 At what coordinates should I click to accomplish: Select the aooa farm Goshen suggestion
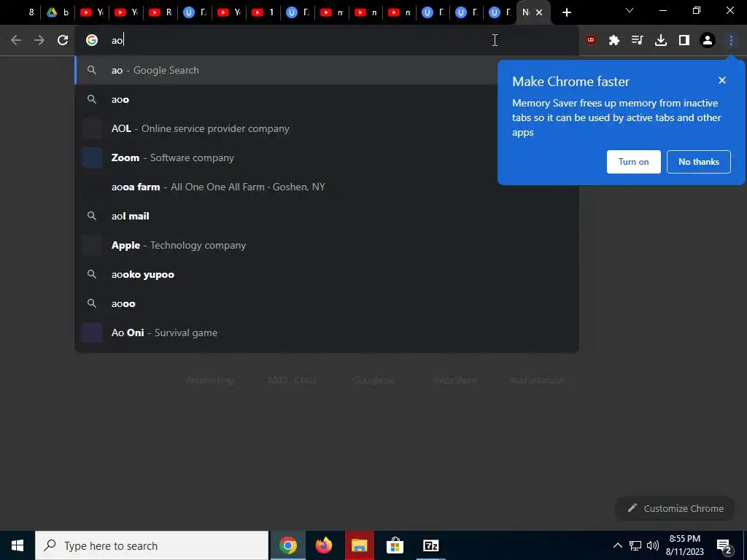tap(327, 187)
